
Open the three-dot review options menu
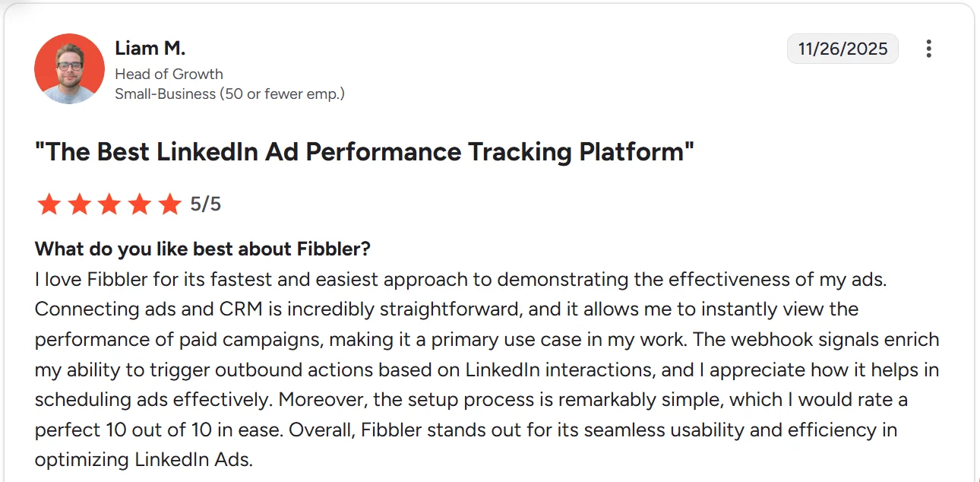click(928, 49)
